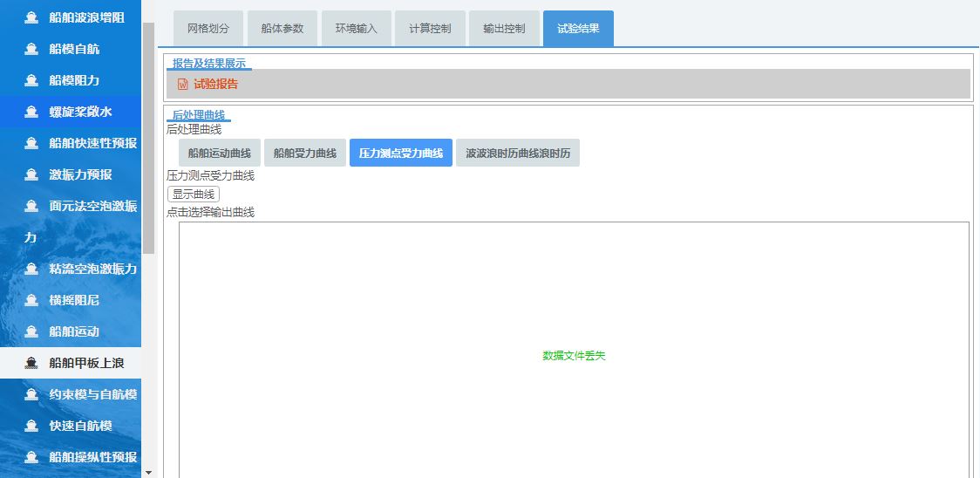The width and height of the screenshot is (980, 478).
Task: Open 船舶快速性预报 in the sidebar
Action: click(92, 143)
